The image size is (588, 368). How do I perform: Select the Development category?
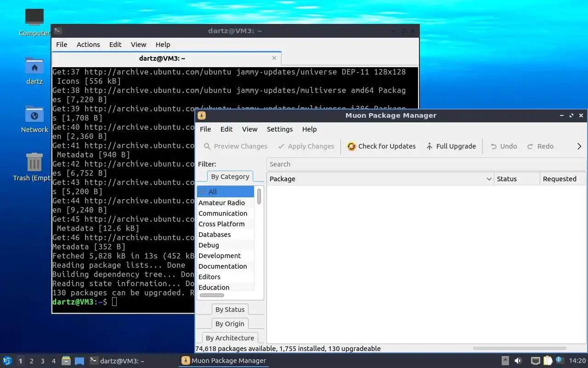(x=225, y=256)
